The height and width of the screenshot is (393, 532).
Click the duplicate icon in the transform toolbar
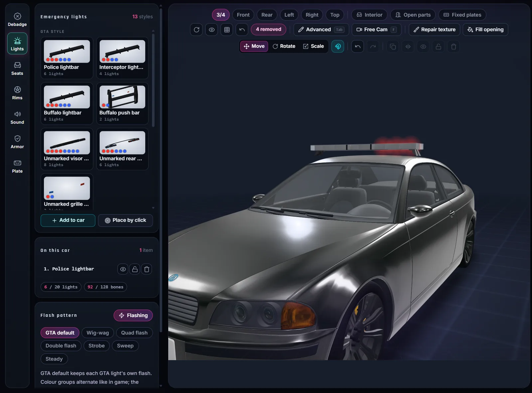click(x=393, y=47)
